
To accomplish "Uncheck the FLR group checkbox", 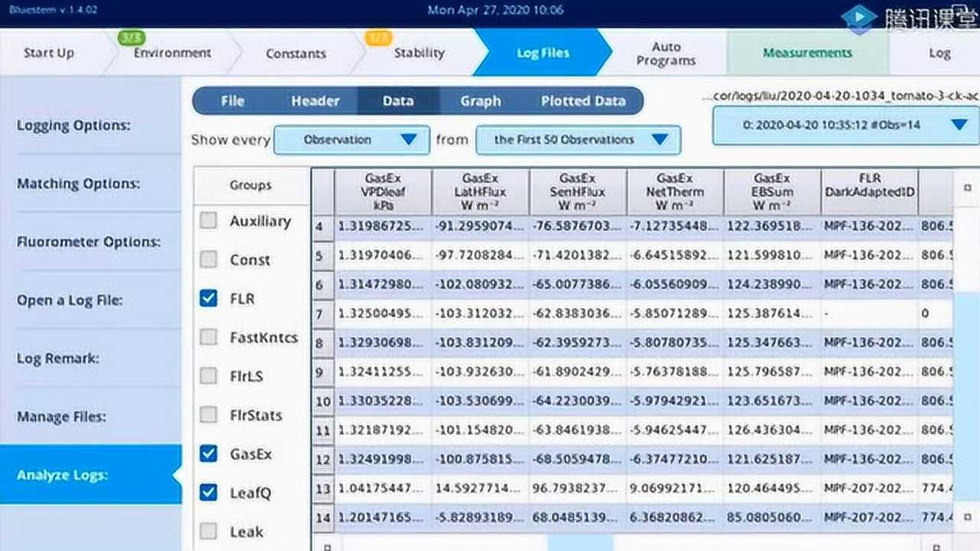I will coord(208,298).
